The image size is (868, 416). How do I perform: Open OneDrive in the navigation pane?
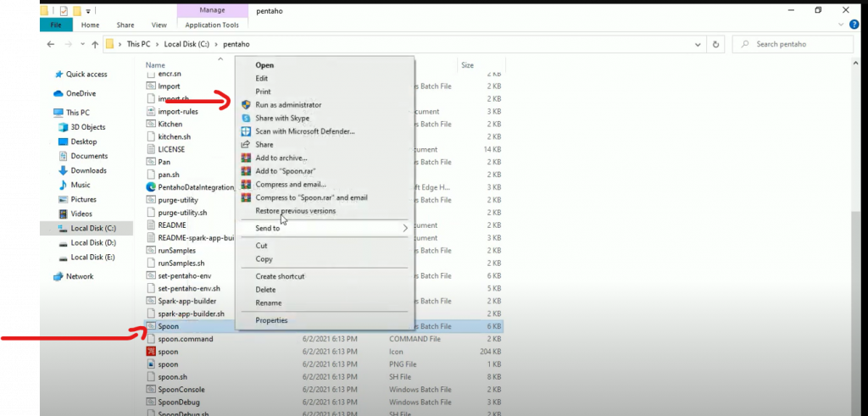81,93
